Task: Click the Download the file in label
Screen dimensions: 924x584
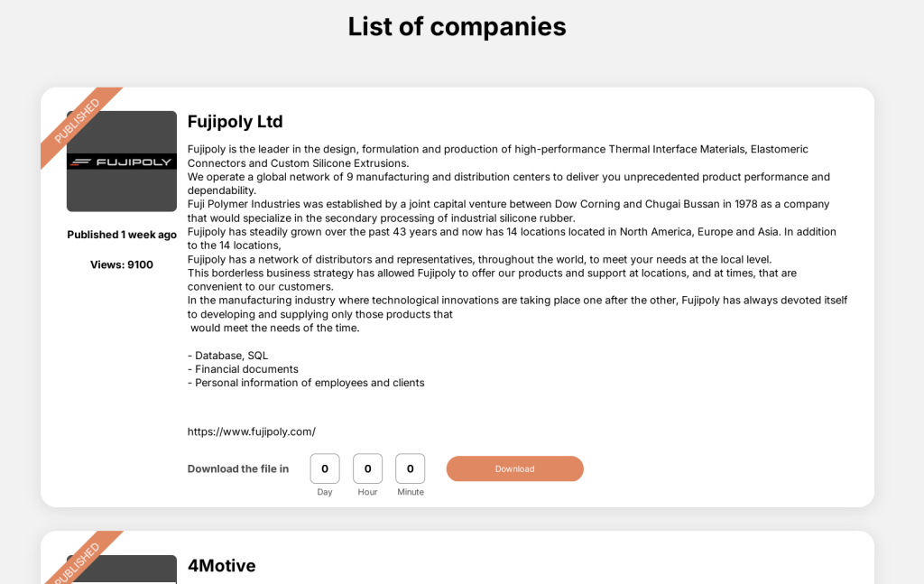Action: 238,468
